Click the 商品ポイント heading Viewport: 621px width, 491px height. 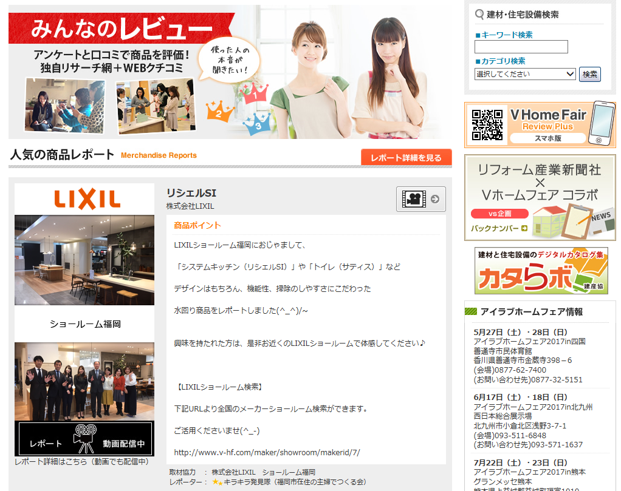point(197,225)
